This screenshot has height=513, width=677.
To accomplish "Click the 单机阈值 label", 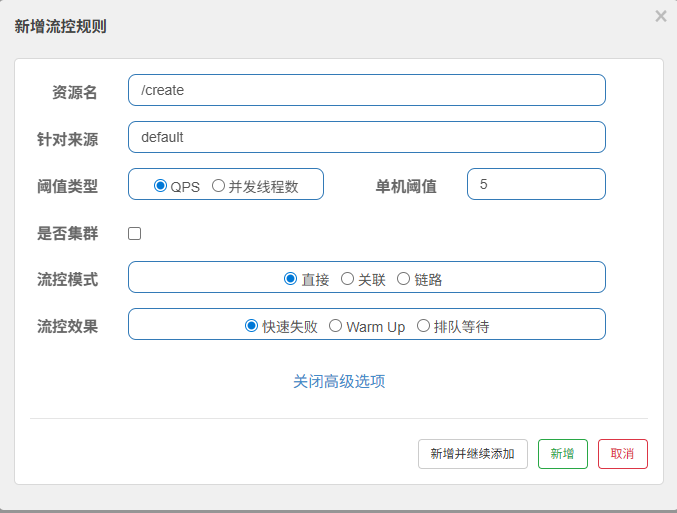I will coord(406,186).
